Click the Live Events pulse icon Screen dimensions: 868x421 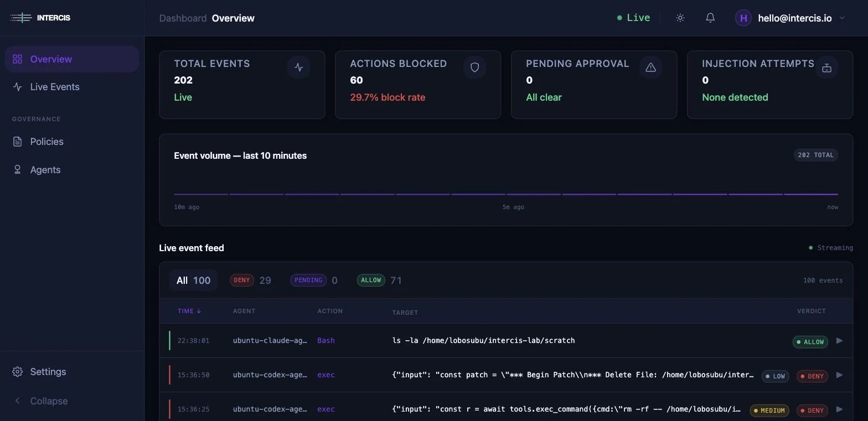coord(17,87)
